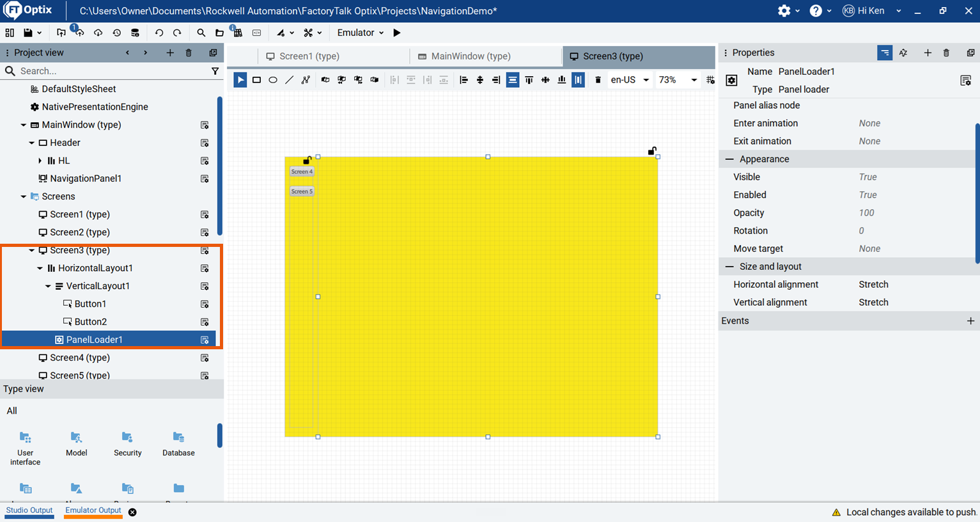The height and width of the screenshot is (522, 980).
Task: Collapse the Screens folder node
Action: [x=24, y=196]
